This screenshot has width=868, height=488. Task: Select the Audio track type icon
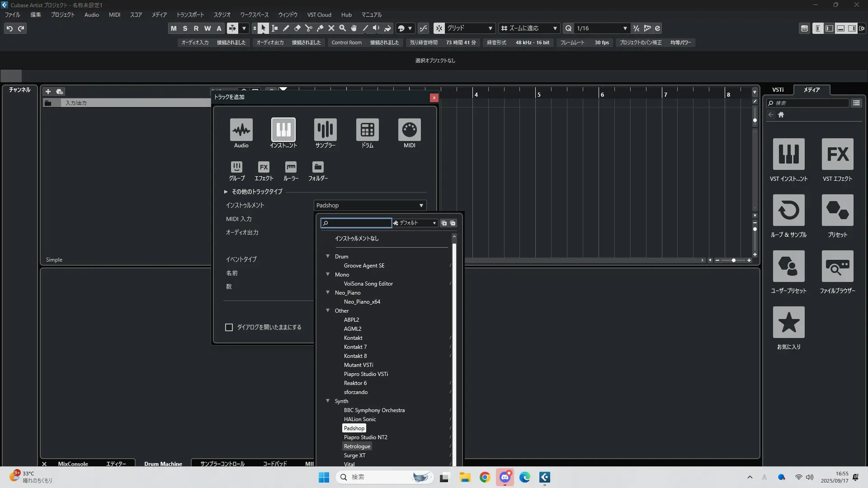coord(241,130)
